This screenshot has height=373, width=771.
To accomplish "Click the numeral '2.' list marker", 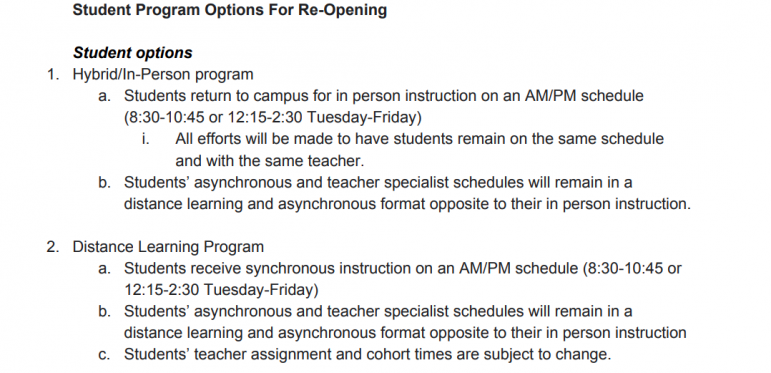I will pyautogui.click(x=53, y=246).
